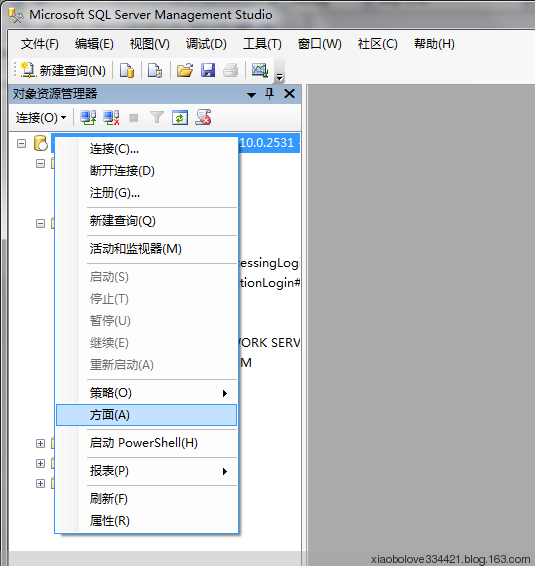Select 方面(A) in the context menu
Screen dimensions: 535x566
147,415
